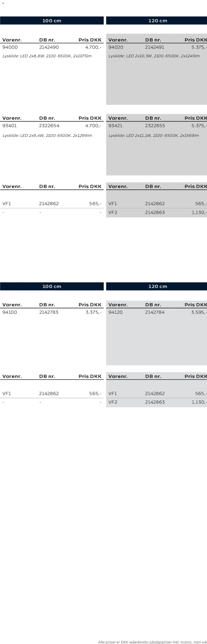Click DB number 2142784

(x=155, y=312)
